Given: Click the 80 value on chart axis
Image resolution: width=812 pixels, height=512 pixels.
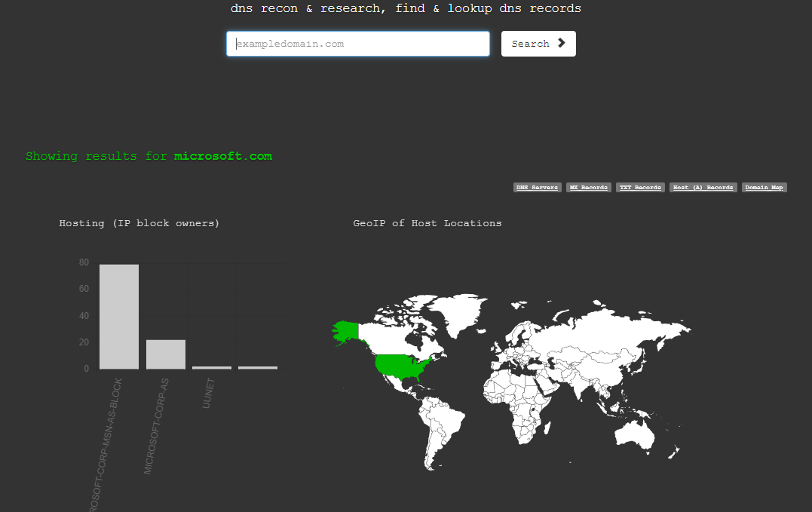Looking at the screenshot, I should tap(84, 262).
